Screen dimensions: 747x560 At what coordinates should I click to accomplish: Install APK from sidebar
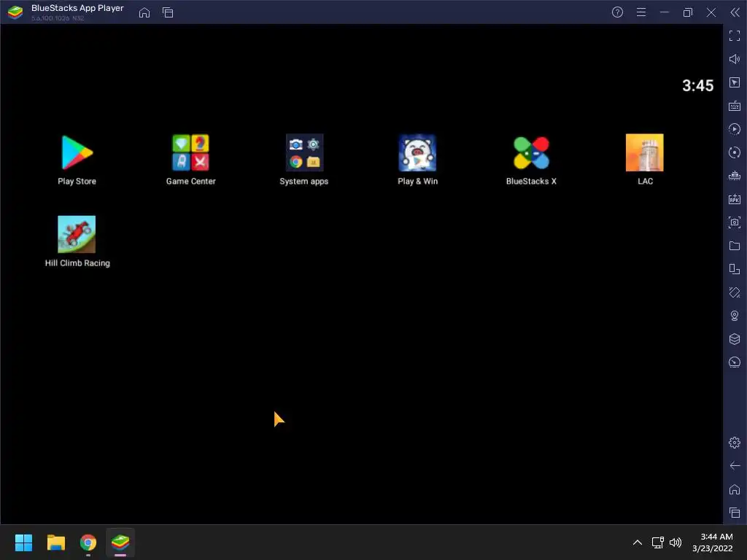coord(735,199)
